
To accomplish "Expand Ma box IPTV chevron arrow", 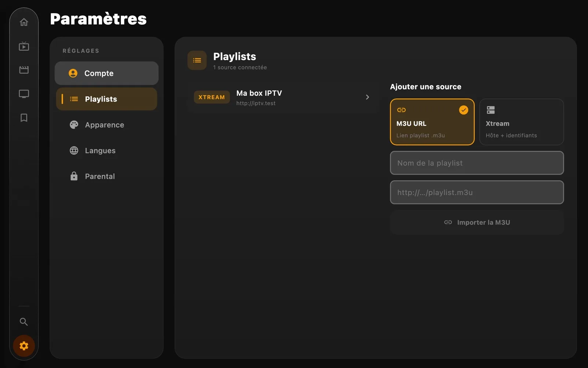I will coord(367,97).
